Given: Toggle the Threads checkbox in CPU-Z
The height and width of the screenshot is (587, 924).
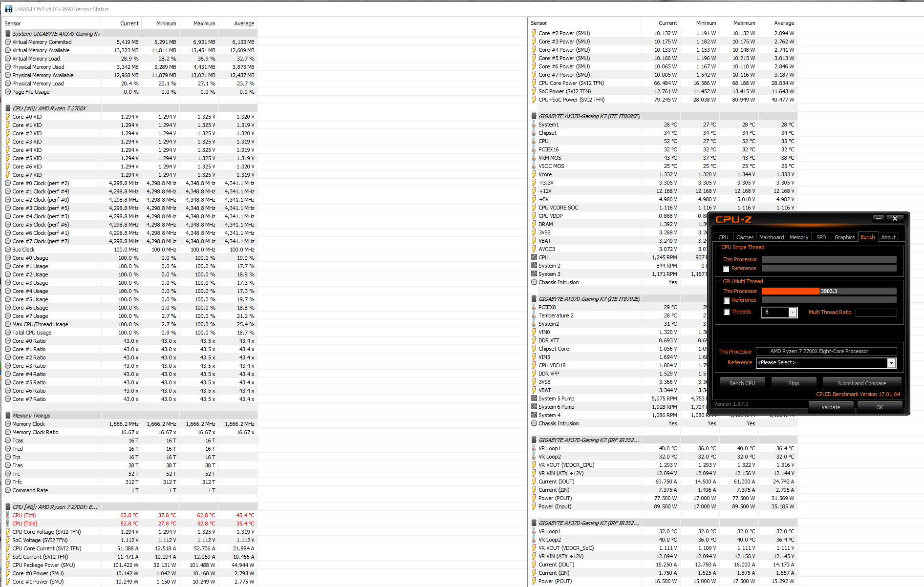Looking at the screenshot, I should click(726, 312).
